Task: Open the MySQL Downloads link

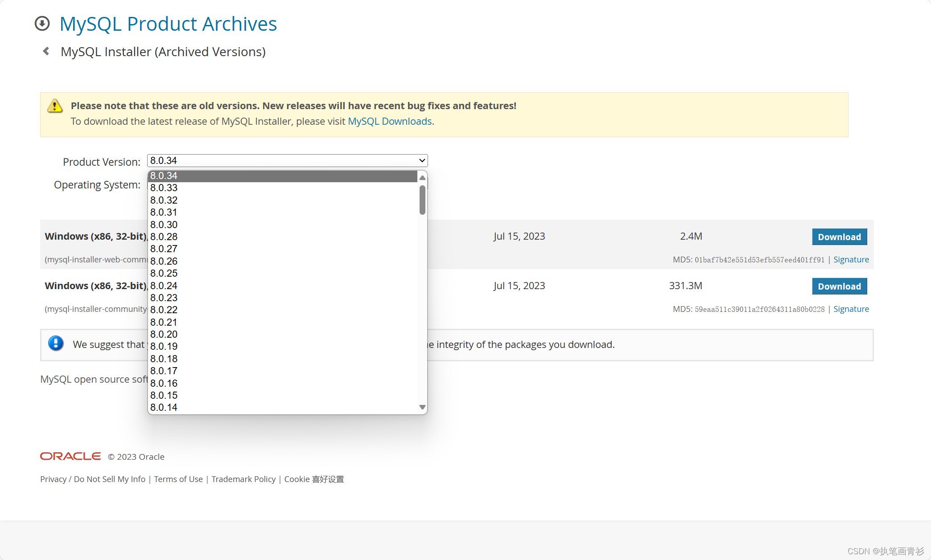Action: point(390,121)
